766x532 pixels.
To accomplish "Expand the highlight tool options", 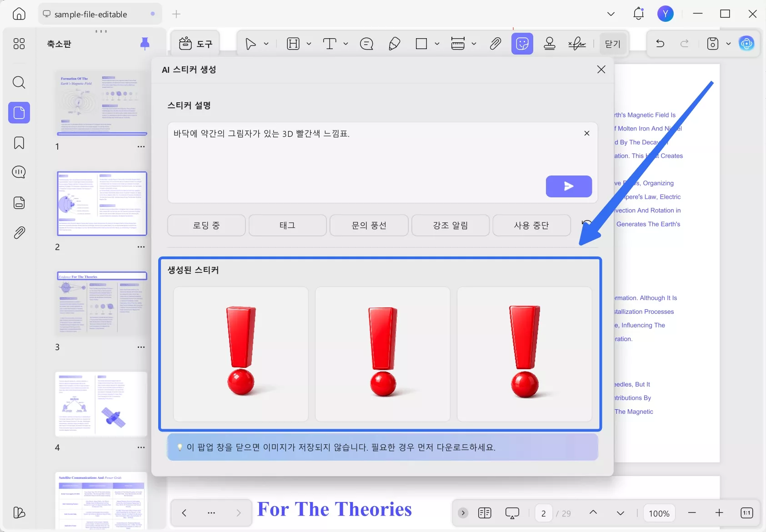I will click(309, 44).
